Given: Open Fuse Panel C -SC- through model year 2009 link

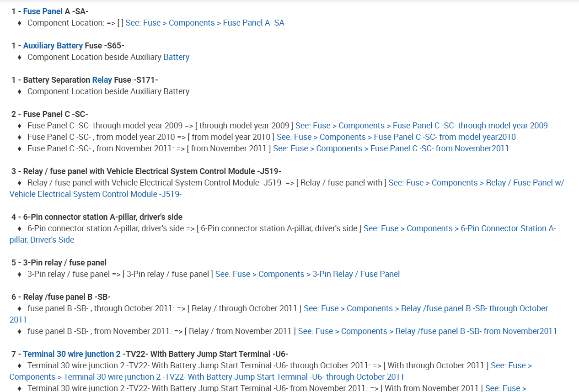Looking at the screenshot, I should [421, 126].
